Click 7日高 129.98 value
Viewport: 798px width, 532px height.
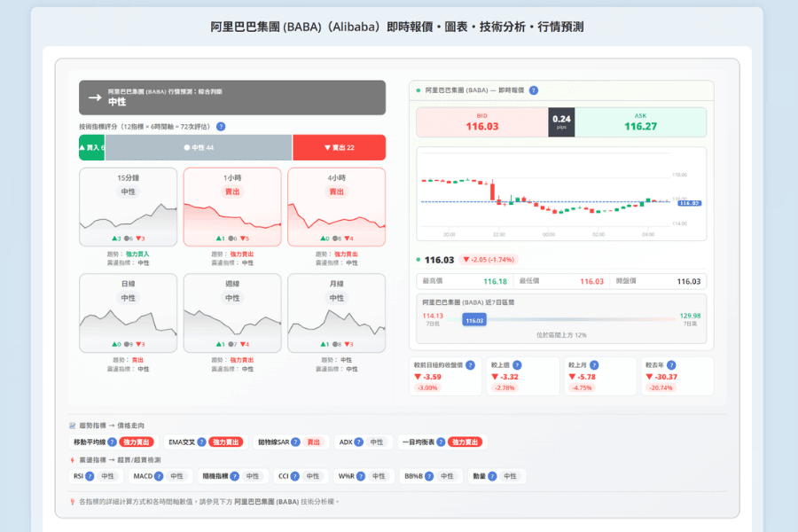pyautogui.click(x=690, y=316)
